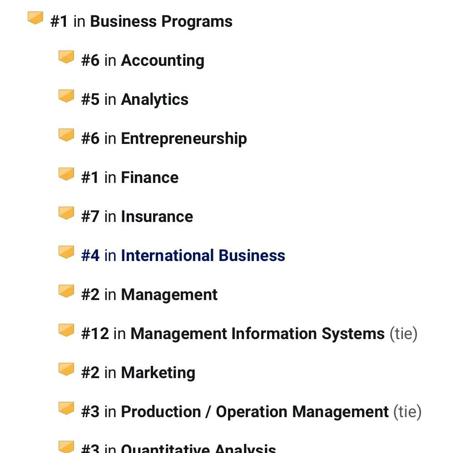The width and height of the screenshot is (476, 453).
Task: Click the badge icon next to Finance
Action: point(66,174)
